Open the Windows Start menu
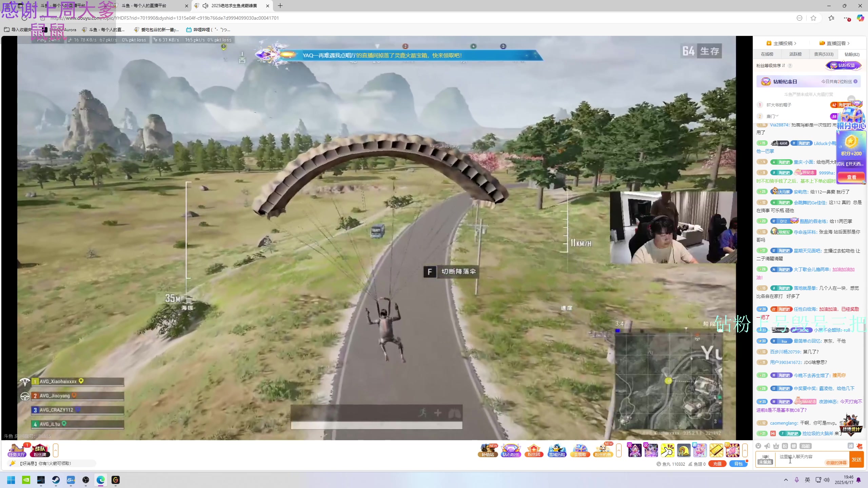 (11, 480)
